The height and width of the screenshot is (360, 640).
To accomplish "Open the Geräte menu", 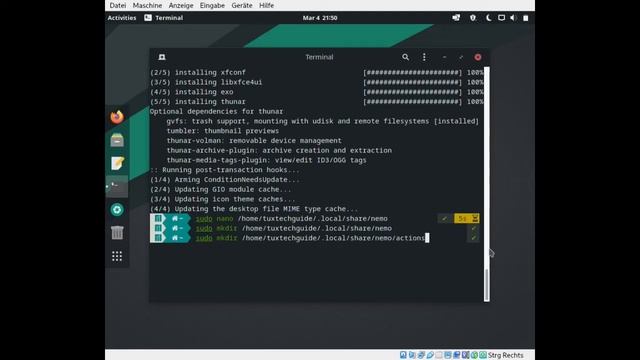I will [x=242, y=5].
